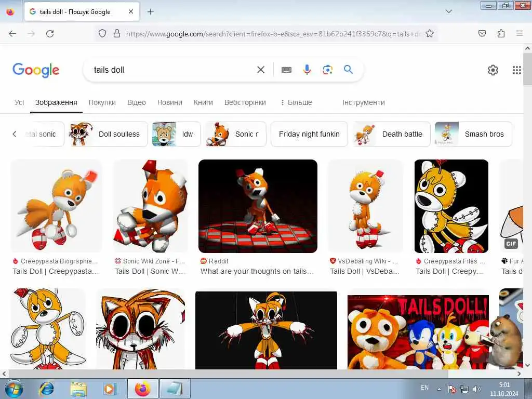
Task: Open Інструменти search tools
Action: (363, 102)
